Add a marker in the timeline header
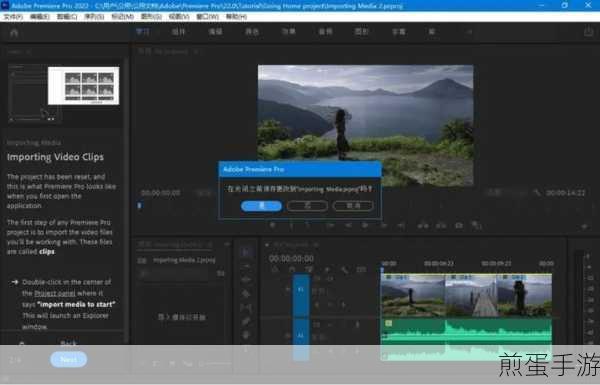This screenshot has height=385, width=600. click(326, 270)
